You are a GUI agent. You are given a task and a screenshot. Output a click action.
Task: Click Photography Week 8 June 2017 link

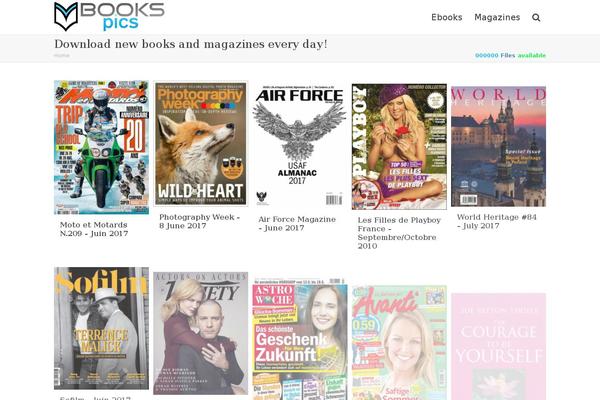[x=199, y=221]
